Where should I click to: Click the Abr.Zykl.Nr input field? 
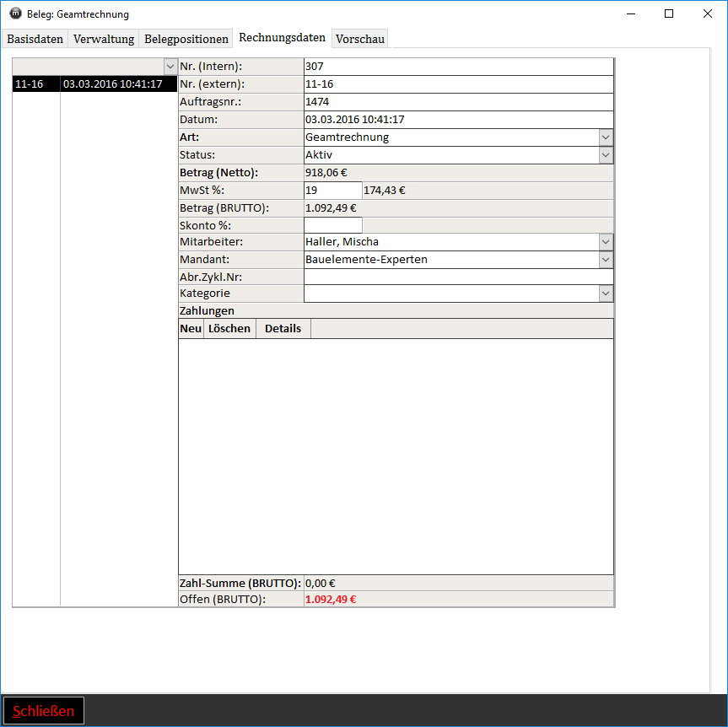[x=458, y=277]
